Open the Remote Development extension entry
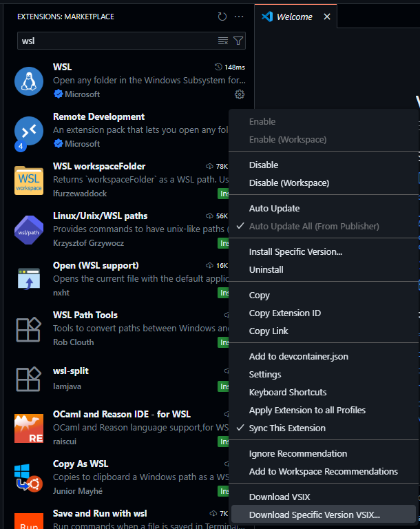 (116, 131)
